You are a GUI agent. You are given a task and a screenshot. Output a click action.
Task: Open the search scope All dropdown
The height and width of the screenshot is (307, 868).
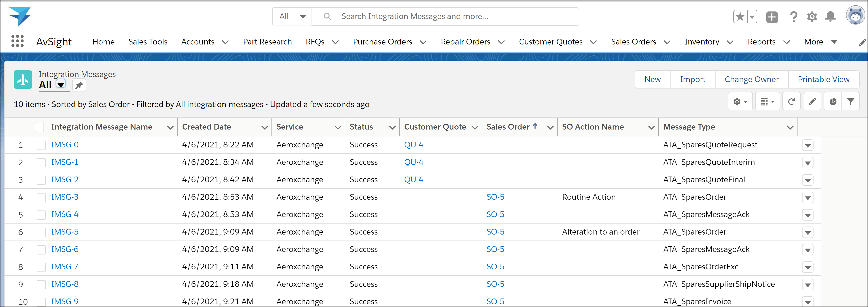point(292,16)
